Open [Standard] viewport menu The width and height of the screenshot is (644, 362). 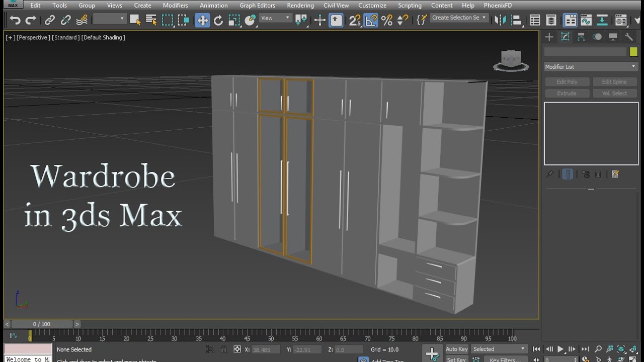point(65,37)
